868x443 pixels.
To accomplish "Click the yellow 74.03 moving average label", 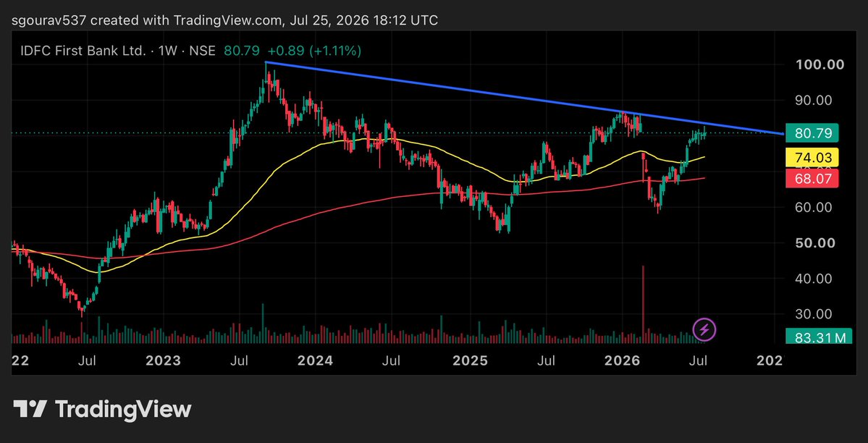I will coord(813,157).
